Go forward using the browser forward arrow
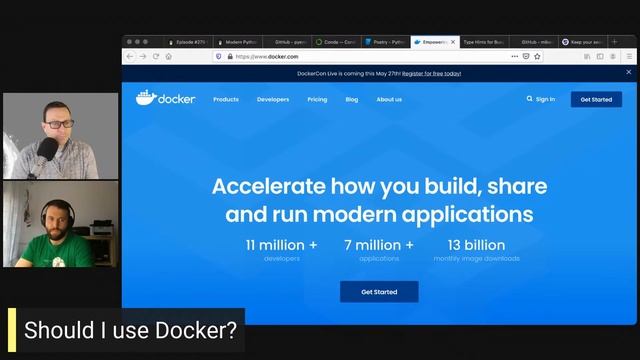The image size is (640, 360). click(x=143, y=56)
